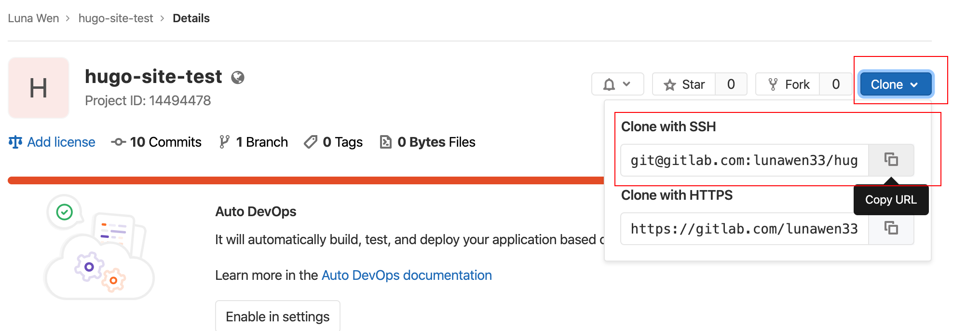Click the Add license link

(x=52, y=142)
